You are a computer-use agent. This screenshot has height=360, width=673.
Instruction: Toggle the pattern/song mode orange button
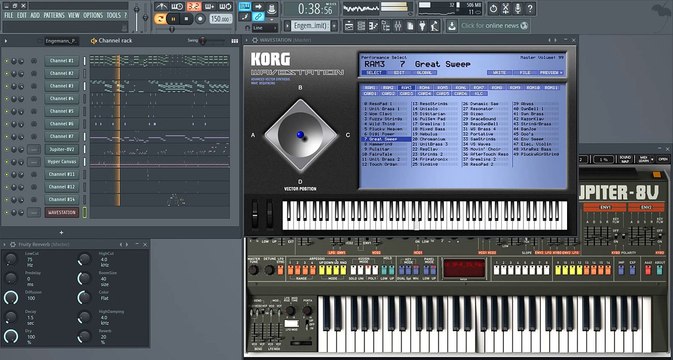160,19
